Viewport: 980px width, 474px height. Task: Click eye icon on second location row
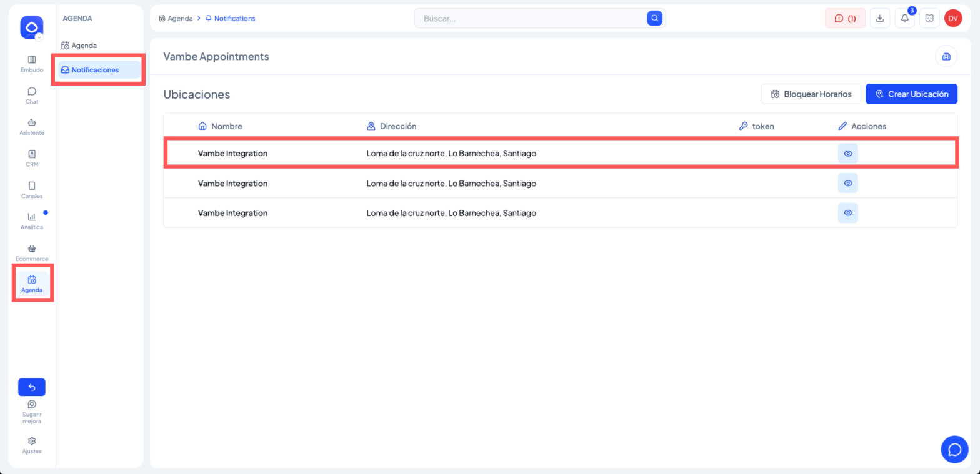pyautogui.click(x=847, y=183)
